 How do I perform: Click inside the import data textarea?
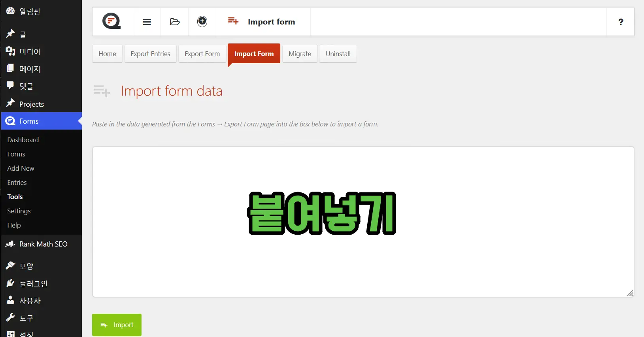tap(363, 222)
